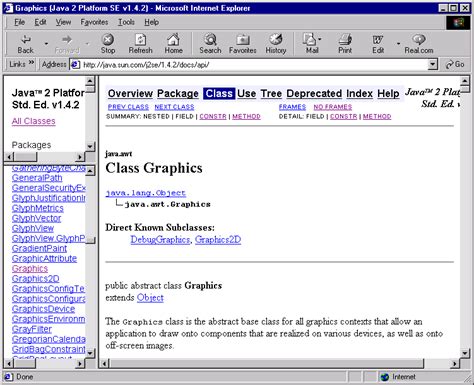This screenshot has height=385, width=474.
Task: Click packages frame scrollbar up arrow
Action: click(90, 81)
